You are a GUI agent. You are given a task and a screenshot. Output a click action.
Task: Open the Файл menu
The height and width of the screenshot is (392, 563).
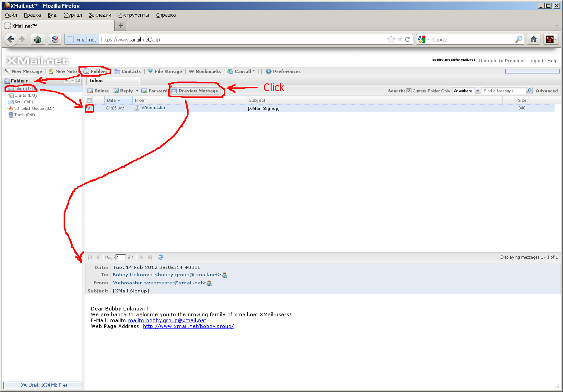(x=11, y=15)
